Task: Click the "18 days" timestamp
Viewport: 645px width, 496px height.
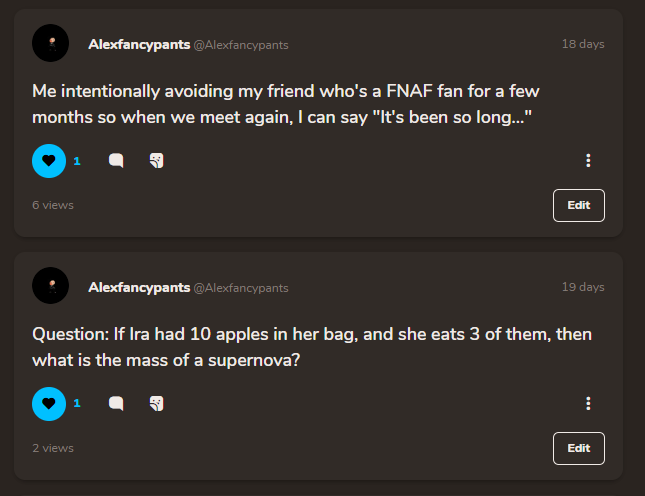Action: click(583, 44)
